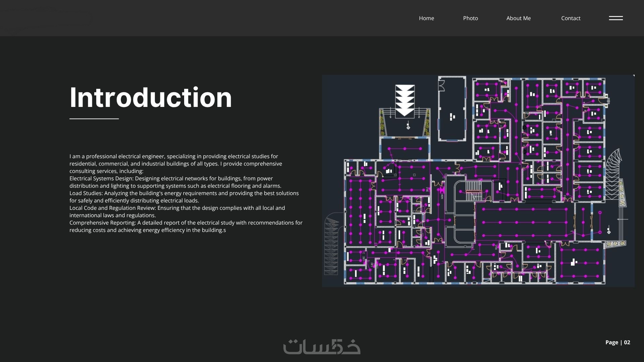Image resolution: width=644 pixels, height=362 pixels.
Task: Click the detached rectangular room at top
Action: 452,109
